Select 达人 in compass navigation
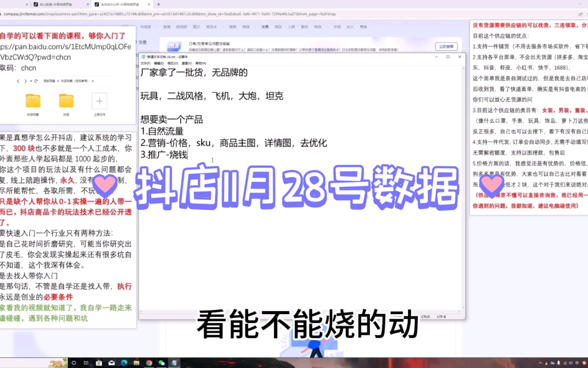The height and width of the screenshot is (368, 588). pyautogui.click(x=350, y=27)
